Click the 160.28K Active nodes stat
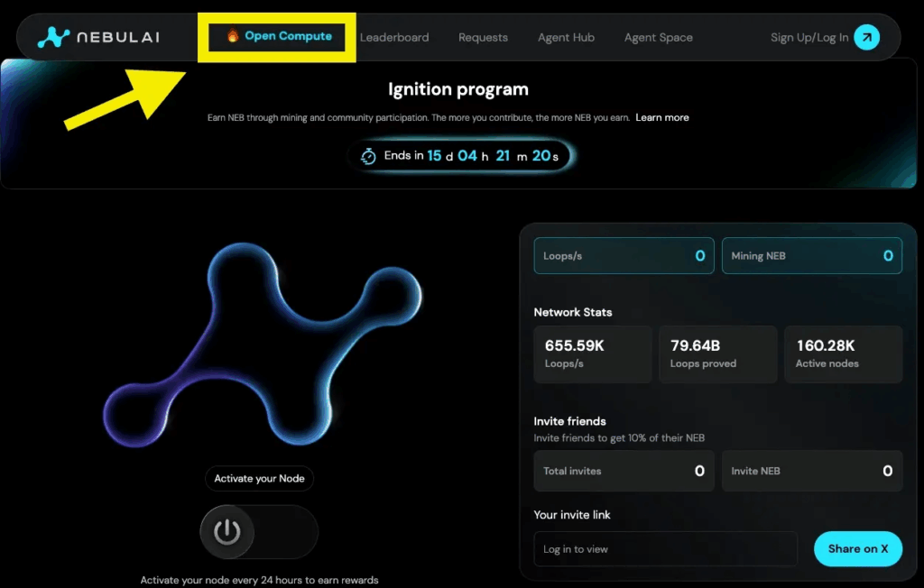This screenshot has height=588, width=924. tap(844, 354)
